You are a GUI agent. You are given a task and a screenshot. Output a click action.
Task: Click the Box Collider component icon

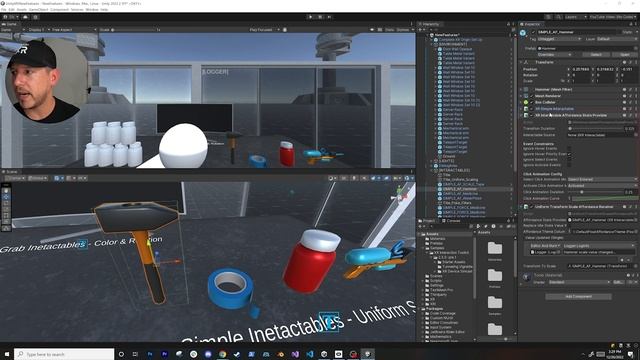526,102
